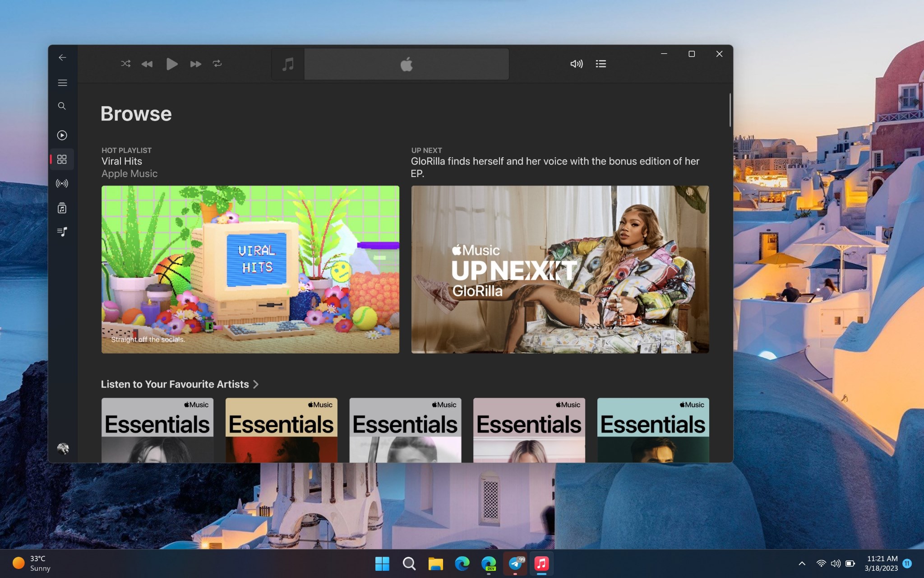The width and height of the screenshot is (924, 578).
Task: Open taskbar Search
Action: click(x=409, y=564)
